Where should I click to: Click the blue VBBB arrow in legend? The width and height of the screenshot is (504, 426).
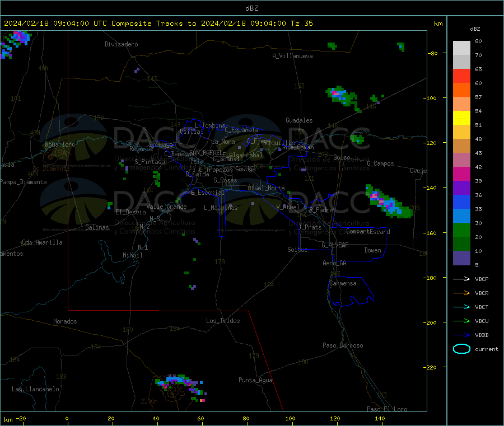461,335
